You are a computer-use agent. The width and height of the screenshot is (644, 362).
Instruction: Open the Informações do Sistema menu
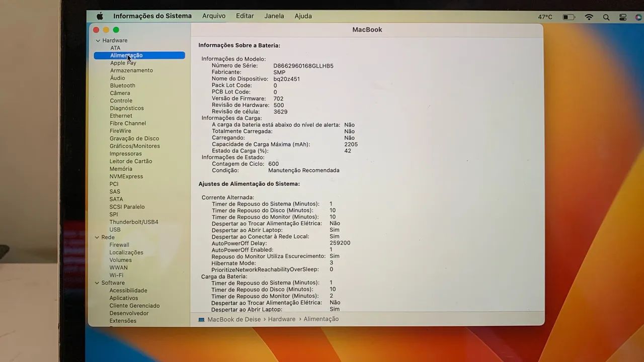152,16
